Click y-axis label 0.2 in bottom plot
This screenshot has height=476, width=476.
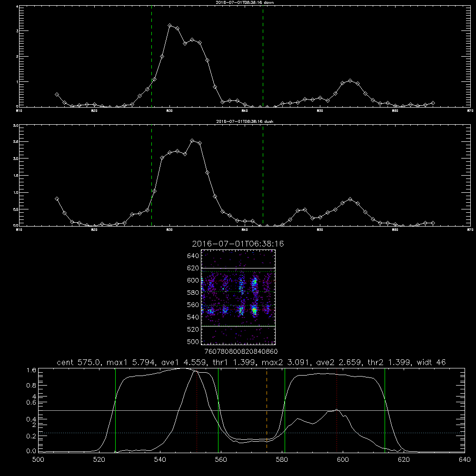(31, 436)
